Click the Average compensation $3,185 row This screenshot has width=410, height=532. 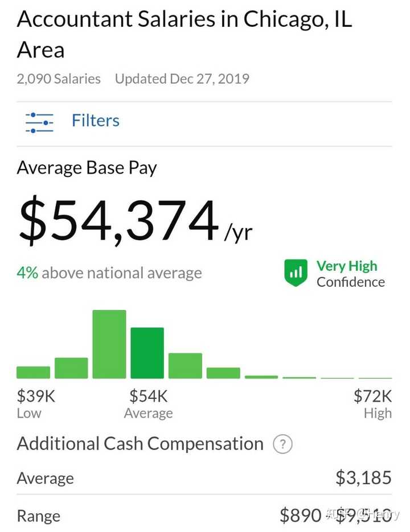(204, 478)
